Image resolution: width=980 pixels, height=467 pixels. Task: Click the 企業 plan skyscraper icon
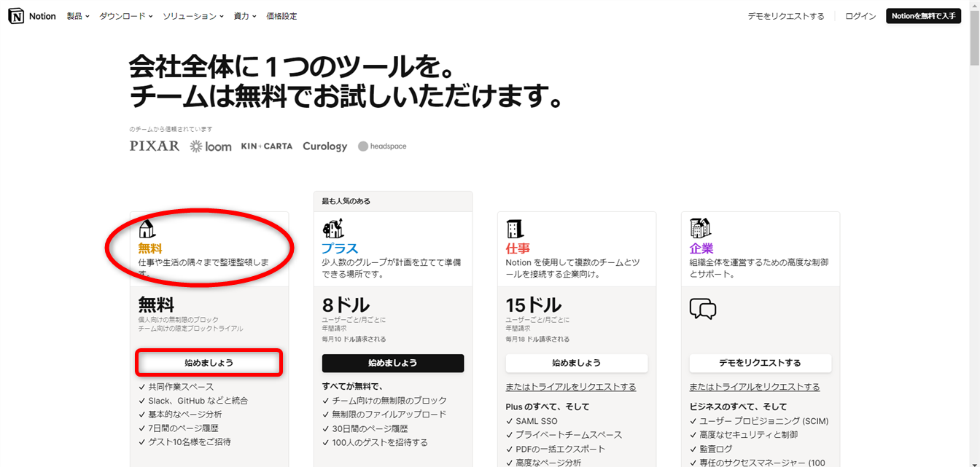click(700, 229)
